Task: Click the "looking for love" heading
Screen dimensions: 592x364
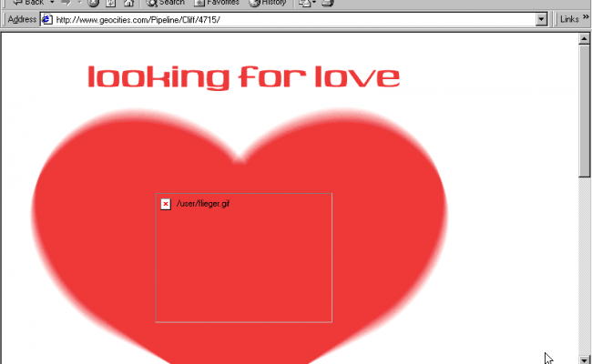Action: 243,77
